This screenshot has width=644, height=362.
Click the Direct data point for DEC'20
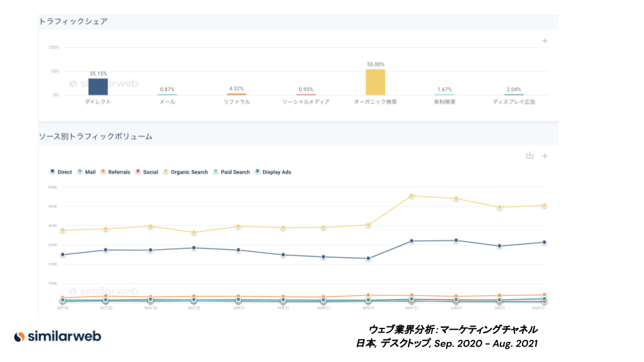point(194,248)
